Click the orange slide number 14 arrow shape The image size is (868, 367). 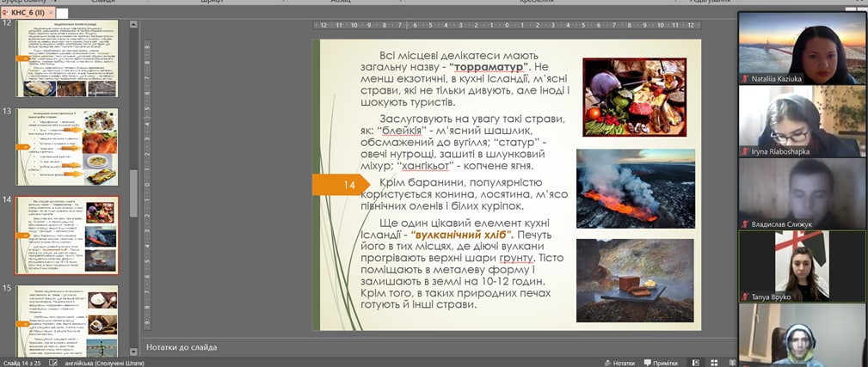345,184
